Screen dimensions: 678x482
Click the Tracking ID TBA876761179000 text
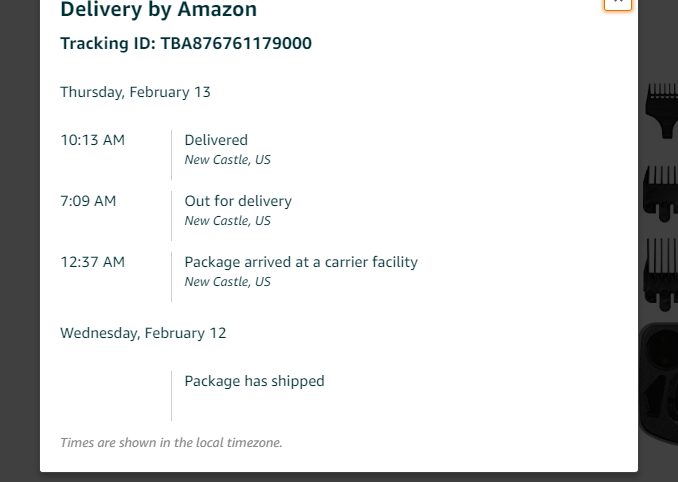186,43
